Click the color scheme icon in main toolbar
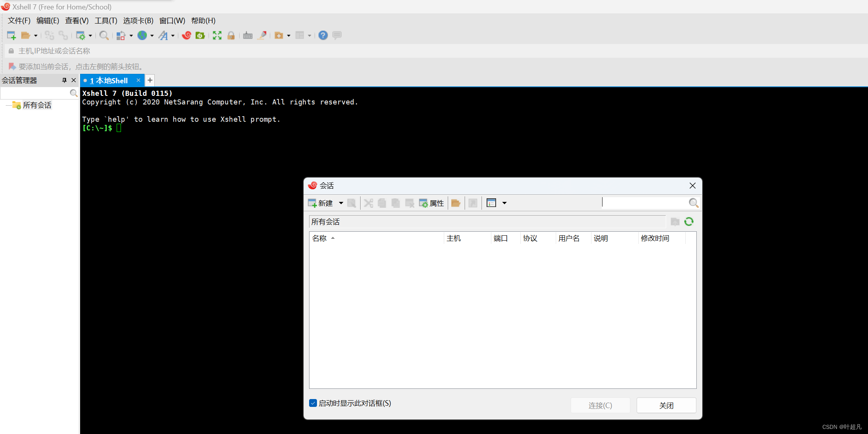Screen dimensions: 868x434 coord(121,35)
